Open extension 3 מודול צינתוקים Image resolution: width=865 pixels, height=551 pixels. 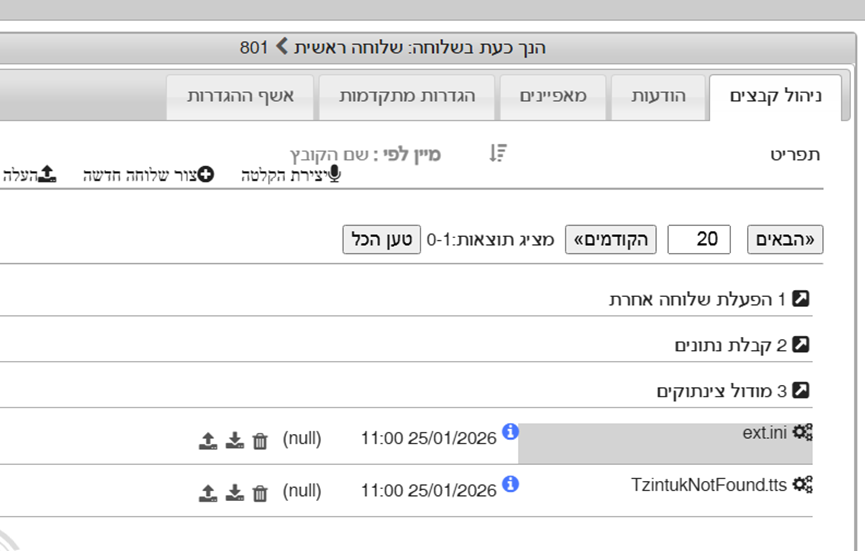pos(732,391)
